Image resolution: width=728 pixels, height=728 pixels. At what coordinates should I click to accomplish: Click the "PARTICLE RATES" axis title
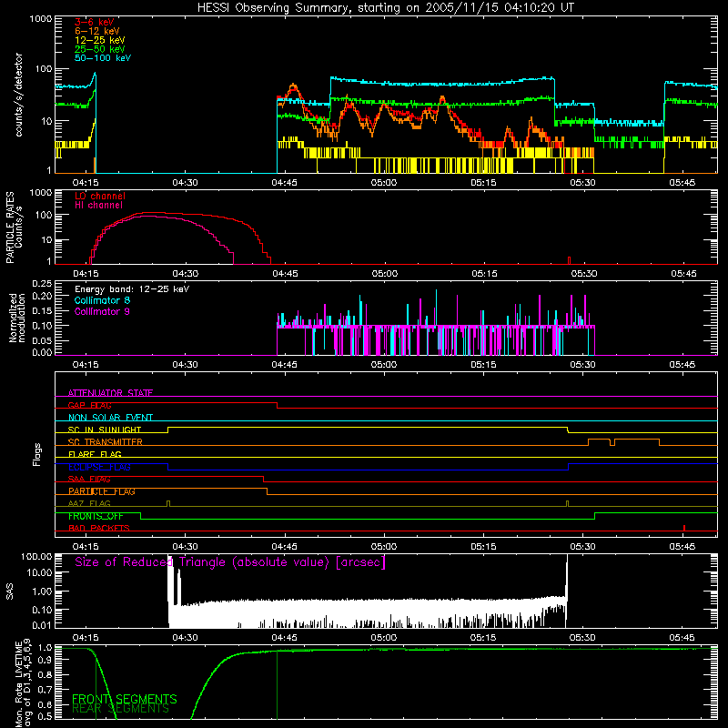tap(10, 227)
